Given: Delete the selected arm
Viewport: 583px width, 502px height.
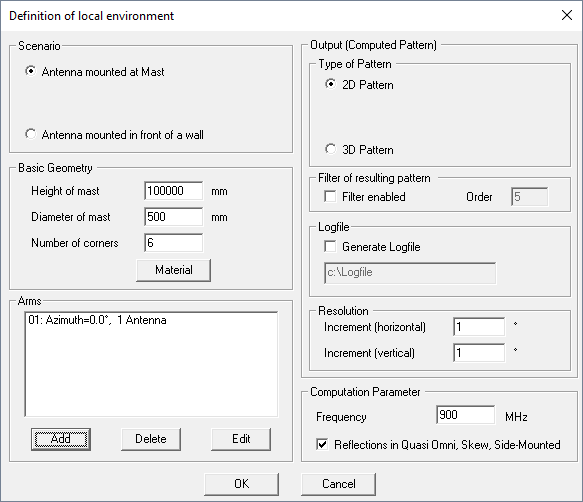Looking at the screenshot, I should point(151,439).
